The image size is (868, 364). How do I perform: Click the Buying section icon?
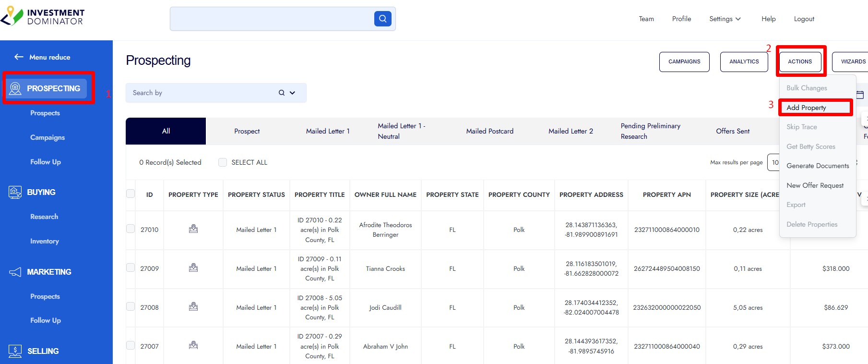[15, 192]
